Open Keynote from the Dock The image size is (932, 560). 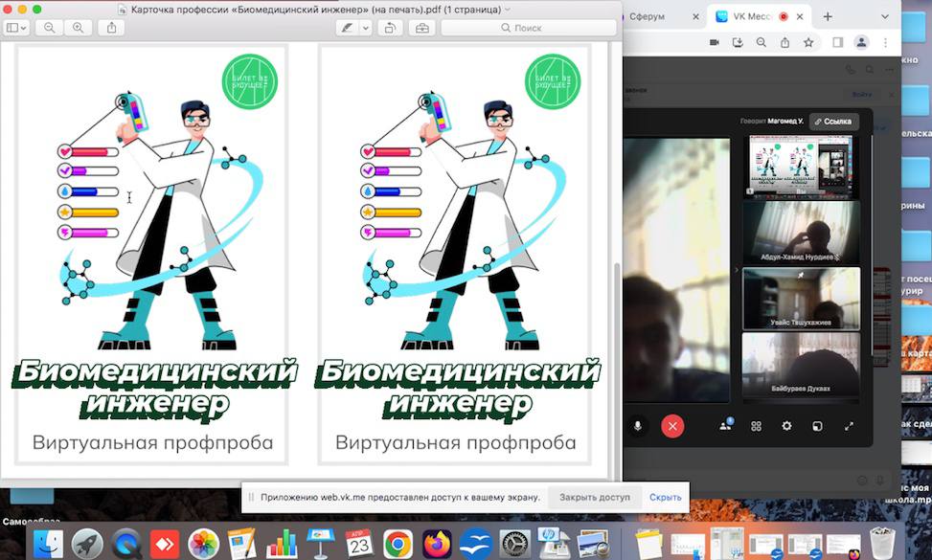tap(320, 543)
